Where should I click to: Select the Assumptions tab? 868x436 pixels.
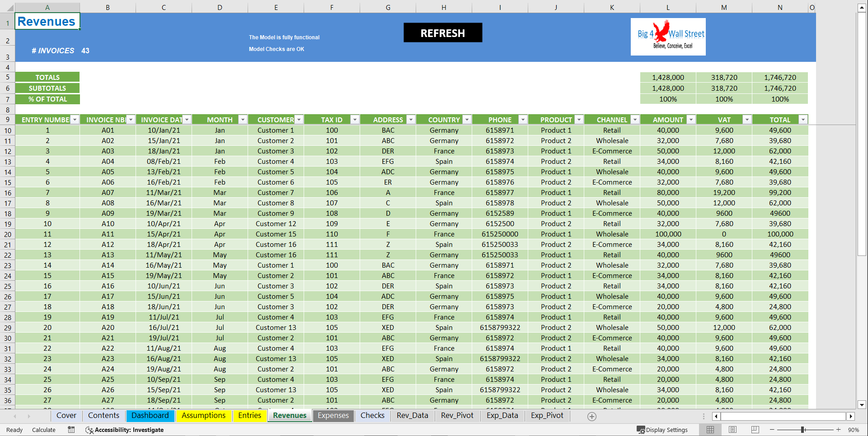click(x=204, y=416)
